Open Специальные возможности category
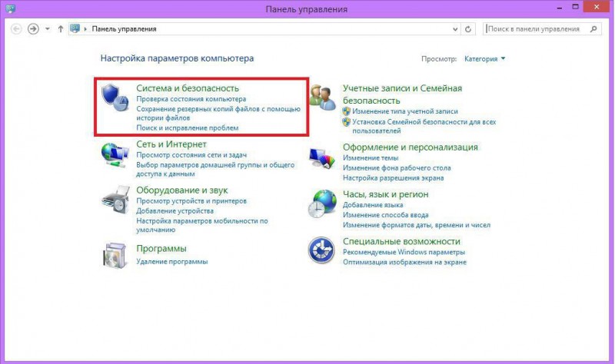This screenshot has width=615, height=364. tap(401, 241)
